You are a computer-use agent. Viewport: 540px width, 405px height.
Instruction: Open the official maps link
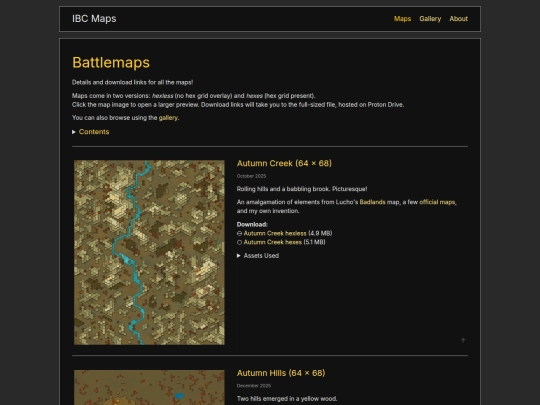437,202
